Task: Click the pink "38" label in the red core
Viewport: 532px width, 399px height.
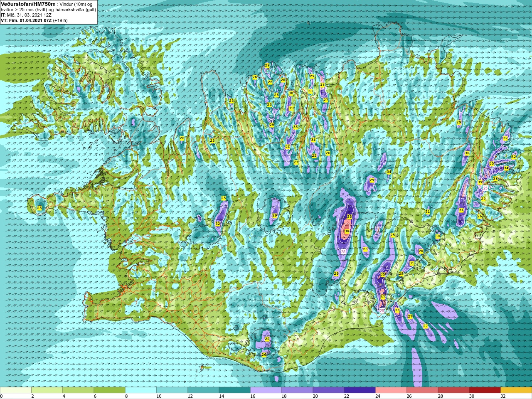Action: (x=347, y=232)
